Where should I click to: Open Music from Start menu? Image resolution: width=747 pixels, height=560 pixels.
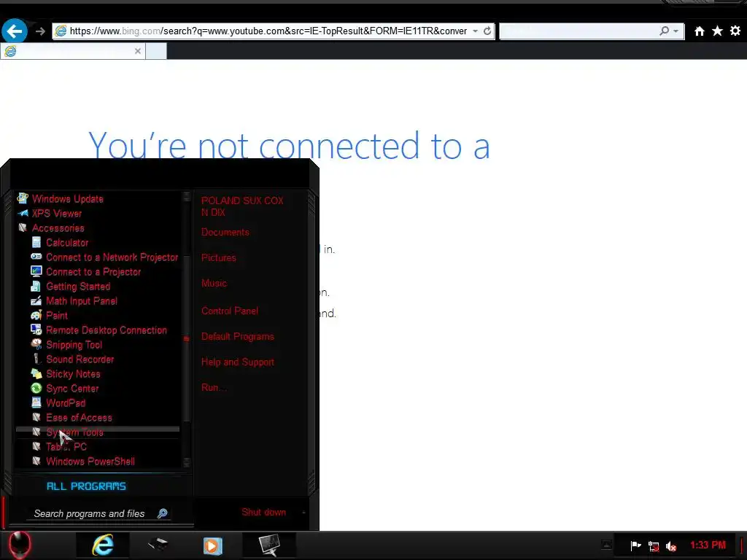(x=214, y=284)
